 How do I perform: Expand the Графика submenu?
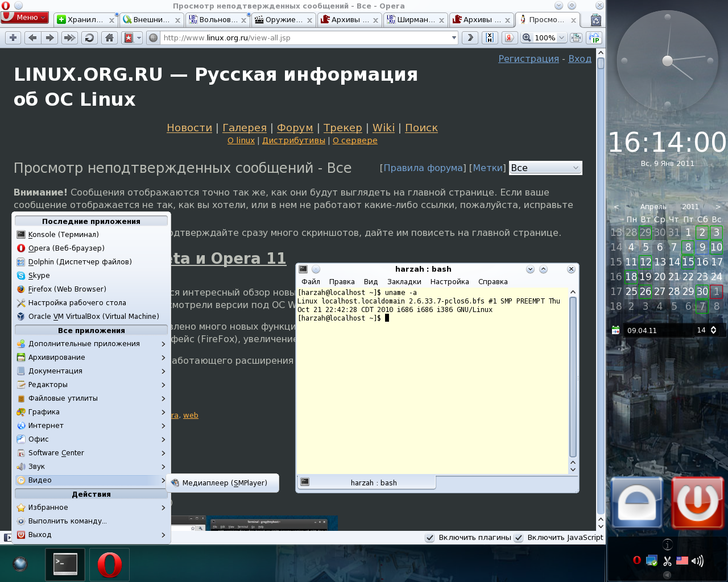92,412
